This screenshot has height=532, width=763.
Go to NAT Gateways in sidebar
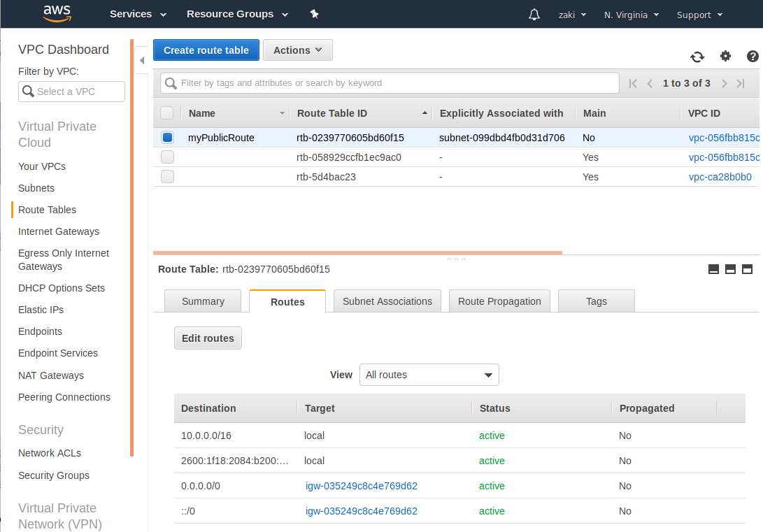(x=51, y=375)
